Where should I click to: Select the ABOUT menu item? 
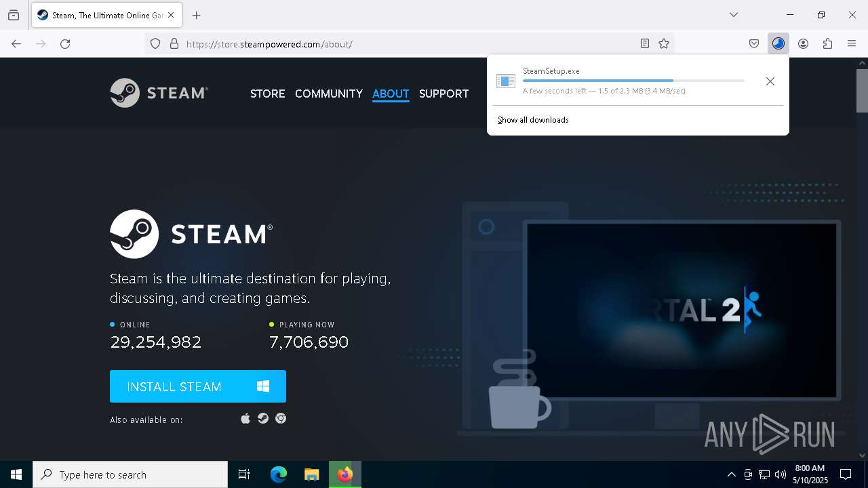[x=391, y=94]
